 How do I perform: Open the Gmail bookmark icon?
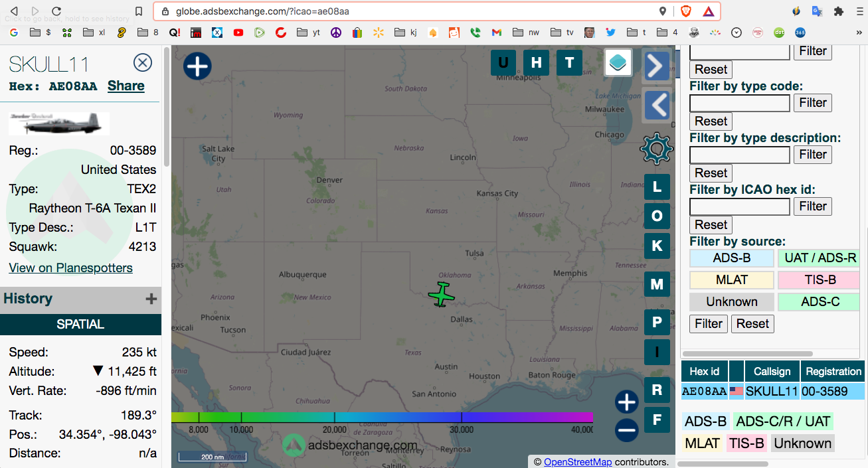[496, 32]
